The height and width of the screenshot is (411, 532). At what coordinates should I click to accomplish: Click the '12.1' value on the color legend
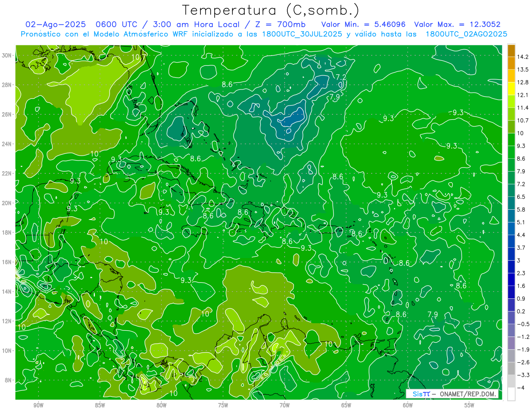click(x=522, y=95)
